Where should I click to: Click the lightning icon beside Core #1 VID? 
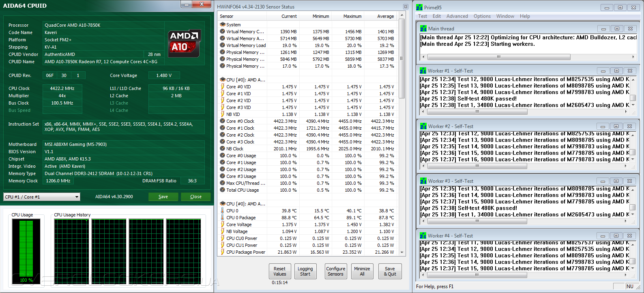coord(222,93)
